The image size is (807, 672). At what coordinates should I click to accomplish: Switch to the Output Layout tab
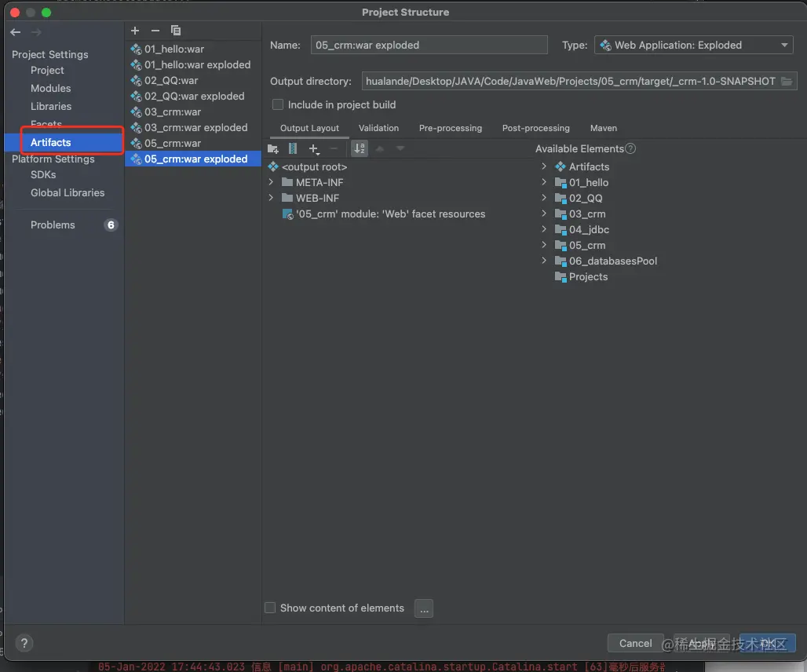[x=309, y=128]
